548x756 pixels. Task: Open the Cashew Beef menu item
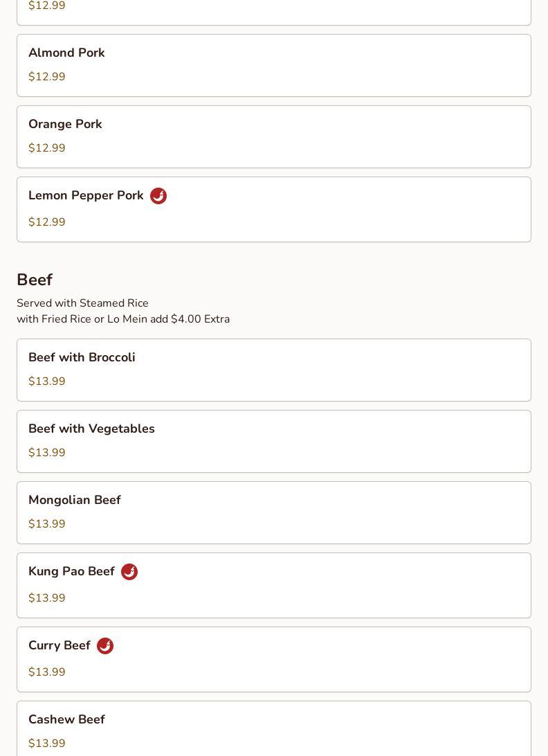coord(274,728)
